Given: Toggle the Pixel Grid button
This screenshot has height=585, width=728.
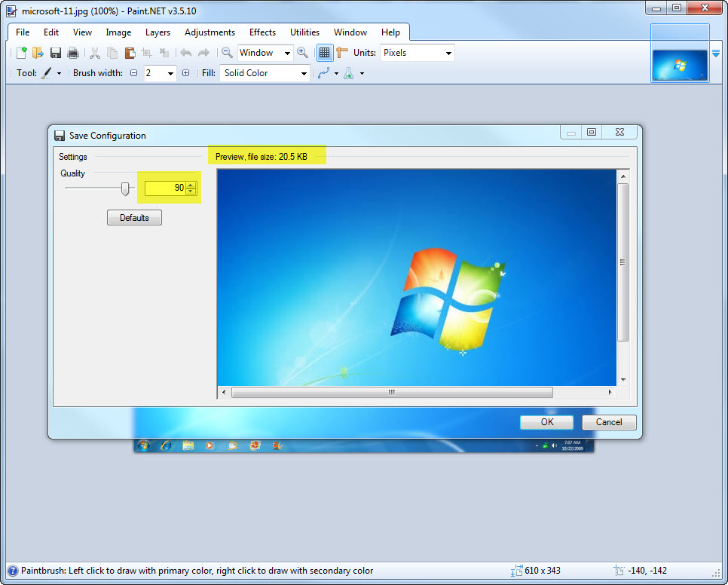Looking at the screenshot, I should click(x=325, y=53).
